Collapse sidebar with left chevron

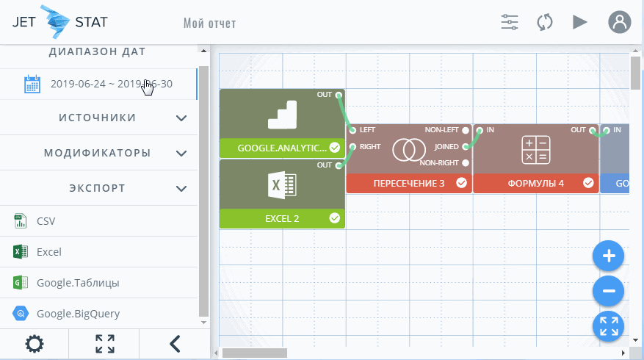[x=174, y=344]
